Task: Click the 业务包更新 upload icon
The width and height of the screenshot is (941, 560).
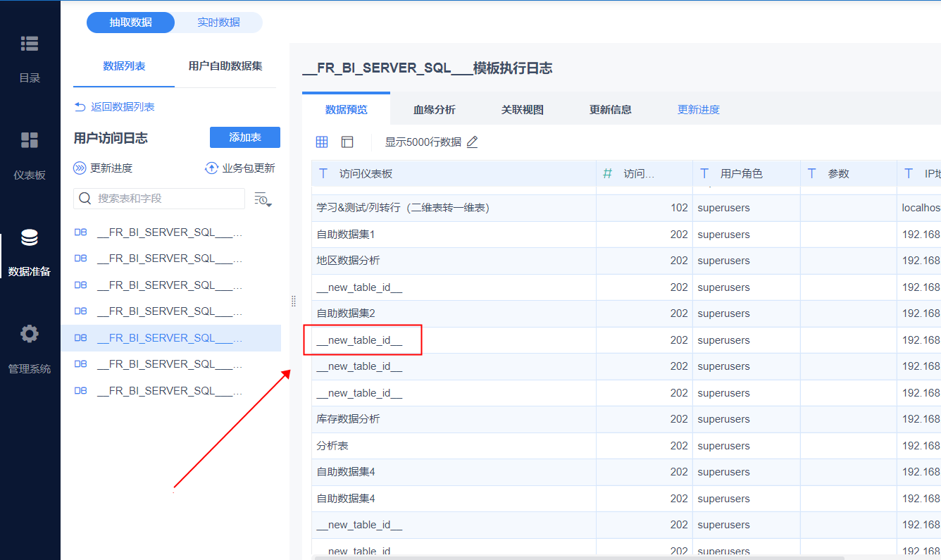Action: click(211, 168)
